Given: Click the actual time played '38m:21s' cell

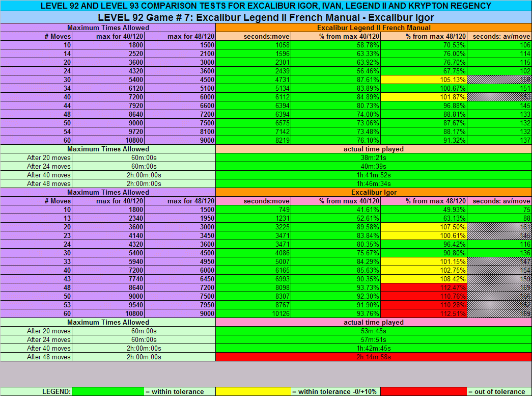Looking at the screenshot, I should click(374, 157).
